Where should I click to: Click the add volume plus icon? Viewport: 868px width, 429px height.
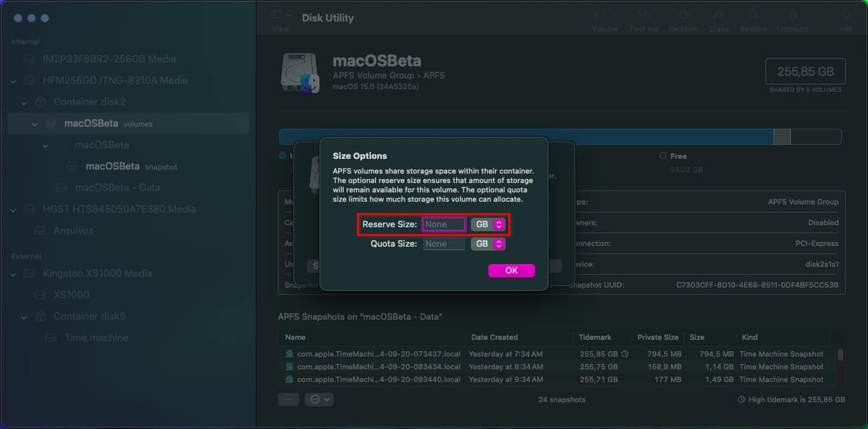(596, 15)
